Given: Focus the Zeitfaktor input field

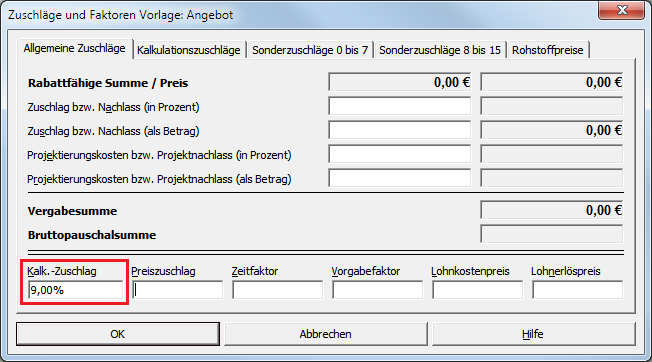Looking at the screenshot, I should point(277,290).
